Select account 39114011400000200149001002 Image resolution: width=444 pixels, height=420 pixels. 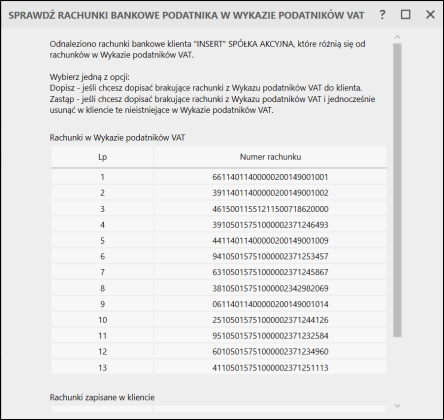[270, 193]
